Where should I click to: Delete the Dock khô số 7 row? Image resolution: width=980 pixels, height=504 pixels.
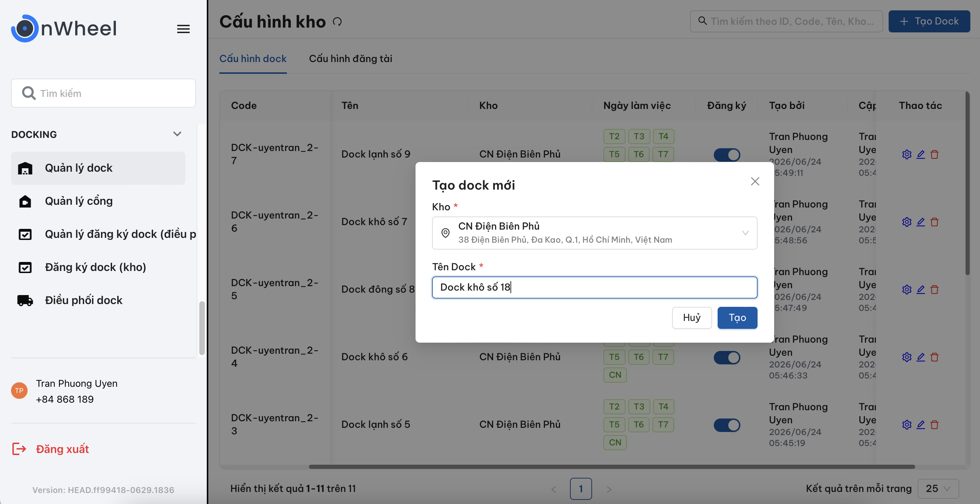[934, 222]
